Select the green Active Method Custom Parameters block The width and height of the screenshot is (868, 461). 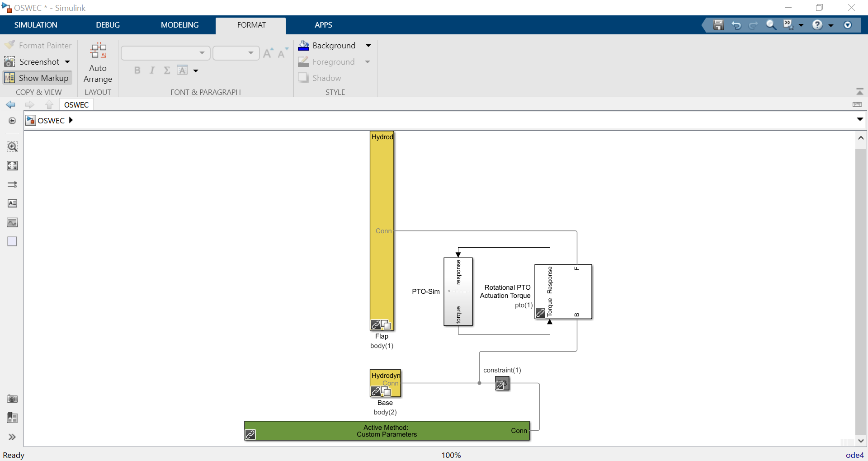(x=387, y=431)
